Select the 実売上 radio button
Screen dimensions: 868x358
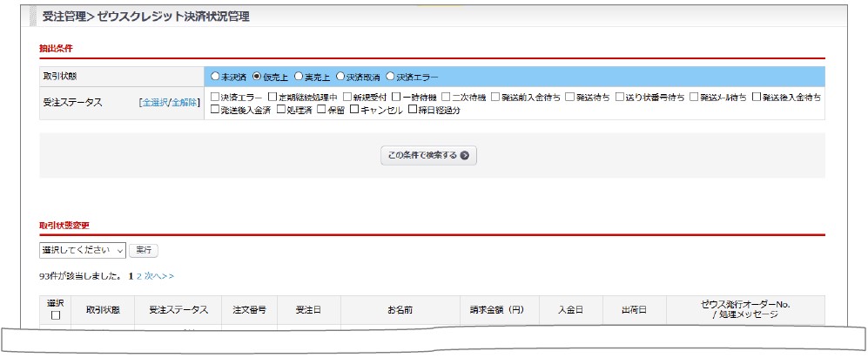[299, 77]
